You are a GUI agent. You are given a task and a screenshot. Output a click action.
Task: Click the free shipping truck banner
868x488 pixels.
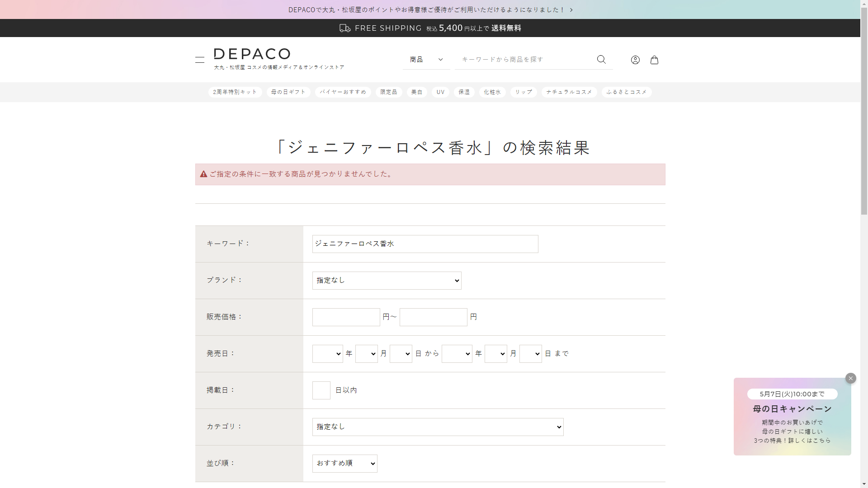[430, 28]
